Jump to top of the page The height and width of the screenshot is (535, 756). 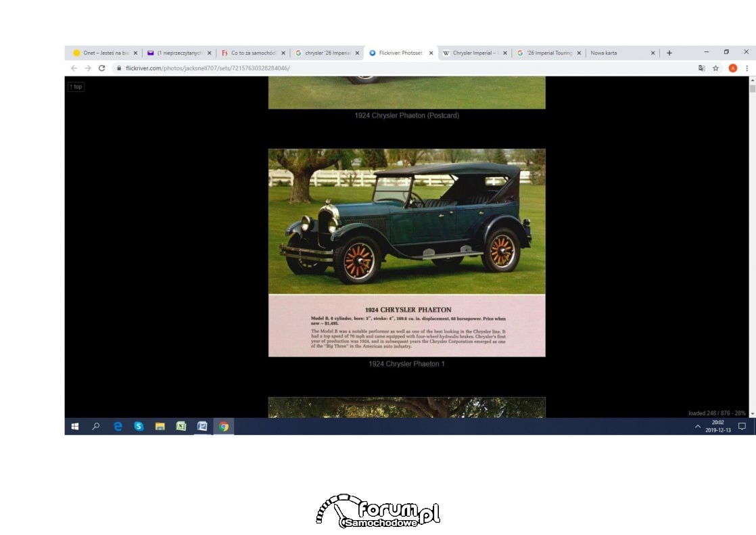(x=76, y=87)
